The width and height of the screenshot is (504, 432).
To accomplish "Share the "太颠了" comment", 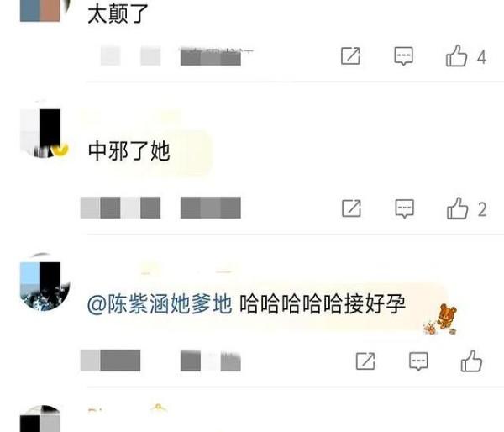I will [350, 56].
